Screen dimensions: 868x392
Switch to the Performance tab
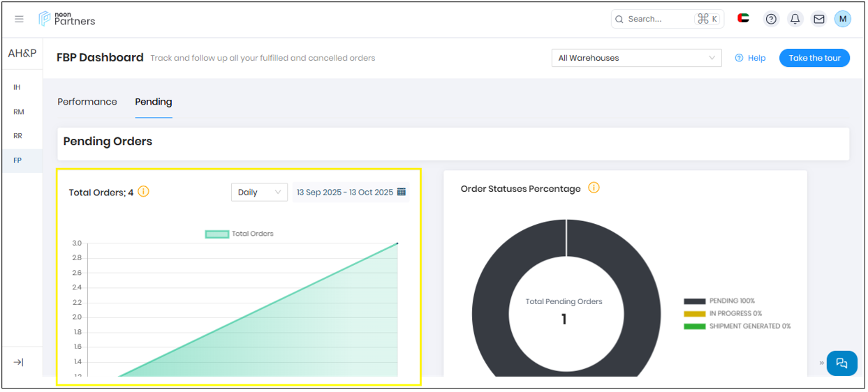point(87,102)
